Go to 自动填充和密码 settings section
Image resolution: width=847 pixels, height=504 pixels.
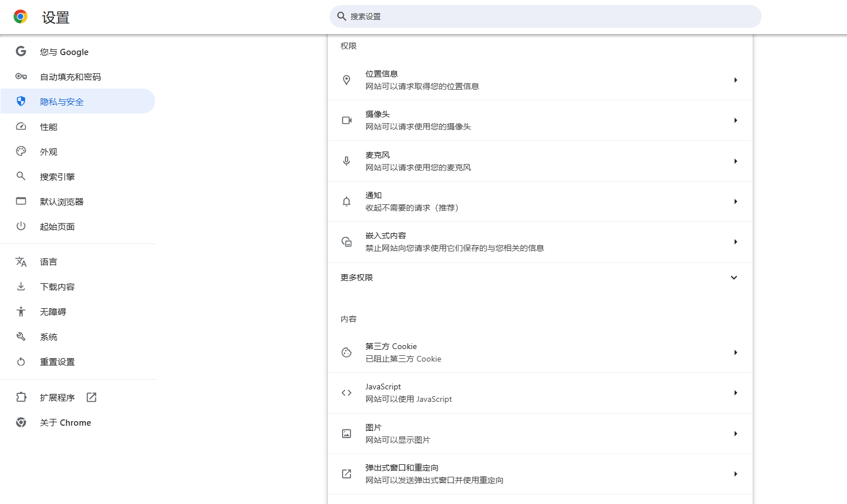[77, 77]
